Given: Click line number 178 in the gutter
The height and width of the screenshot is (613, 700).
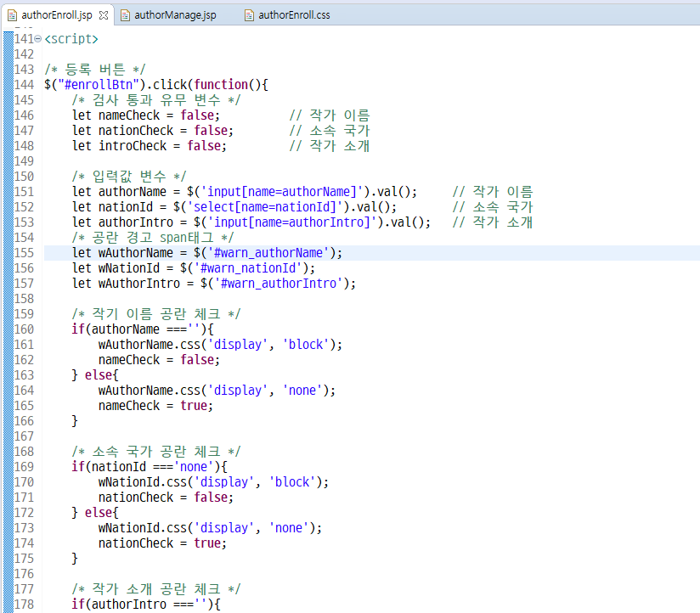Looking at the screenshot, I should (x=24, y=604).
